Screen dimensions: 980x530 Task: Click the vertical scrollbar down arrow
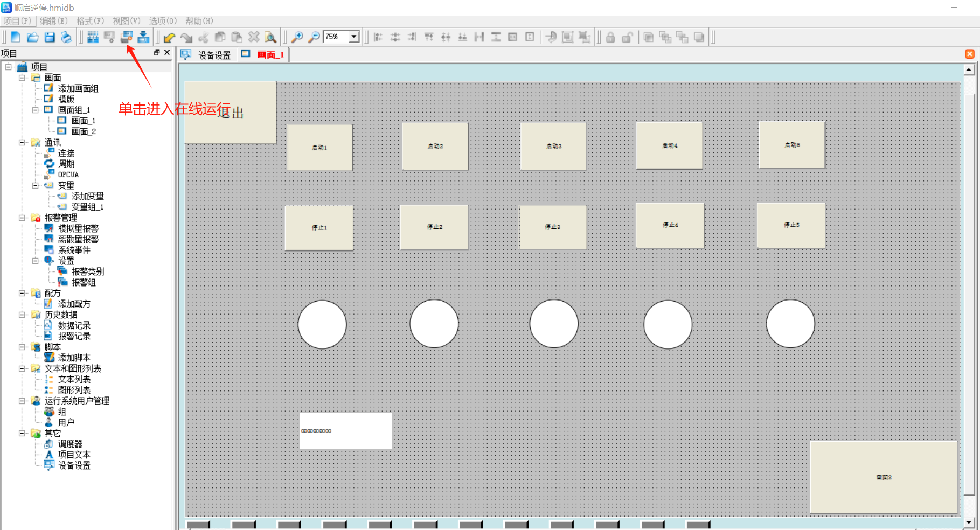tap(969, 522)
